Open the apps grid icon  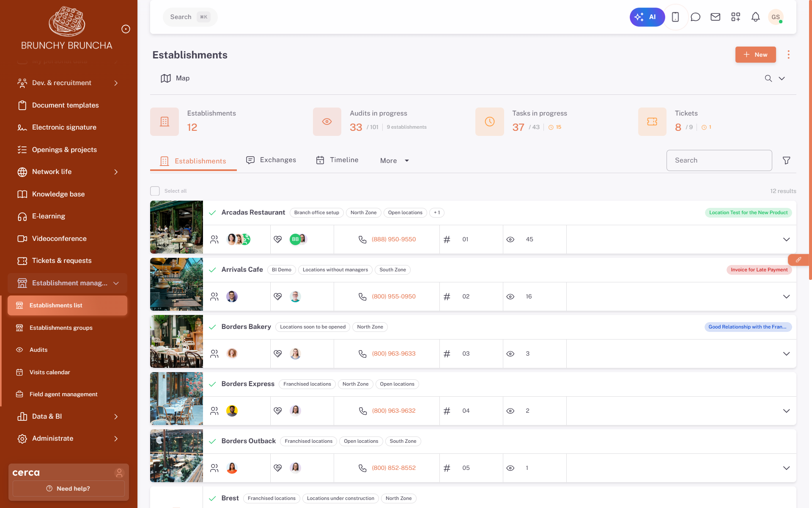735,17
